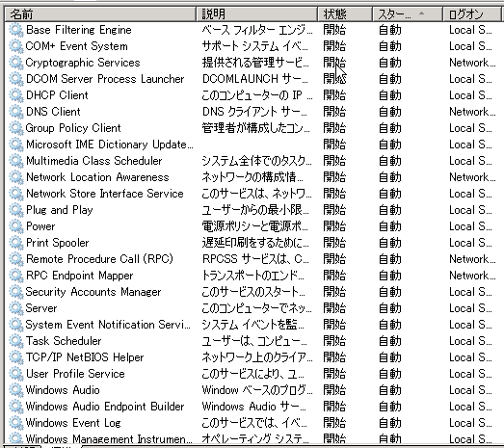The width and height of the screenshot is (504, 448).
Task: Sort by the スター... startup type header
Action: click(408, 14)
